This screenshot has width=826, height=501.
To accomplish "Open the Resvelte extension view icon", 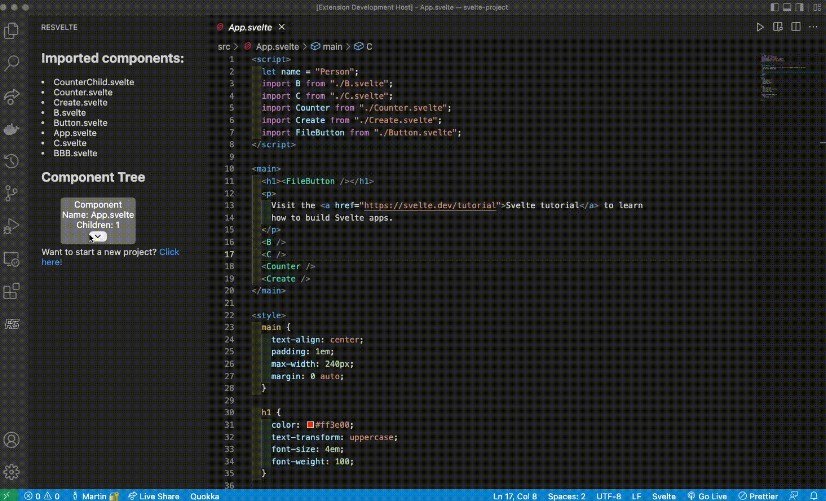I will (12, 324).
